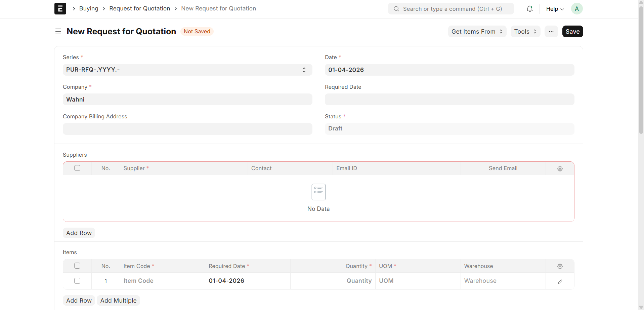This screenshot has width=644, height=310.
Task: Open the three-dots more actions menu
Action: (x=551, y=32)
